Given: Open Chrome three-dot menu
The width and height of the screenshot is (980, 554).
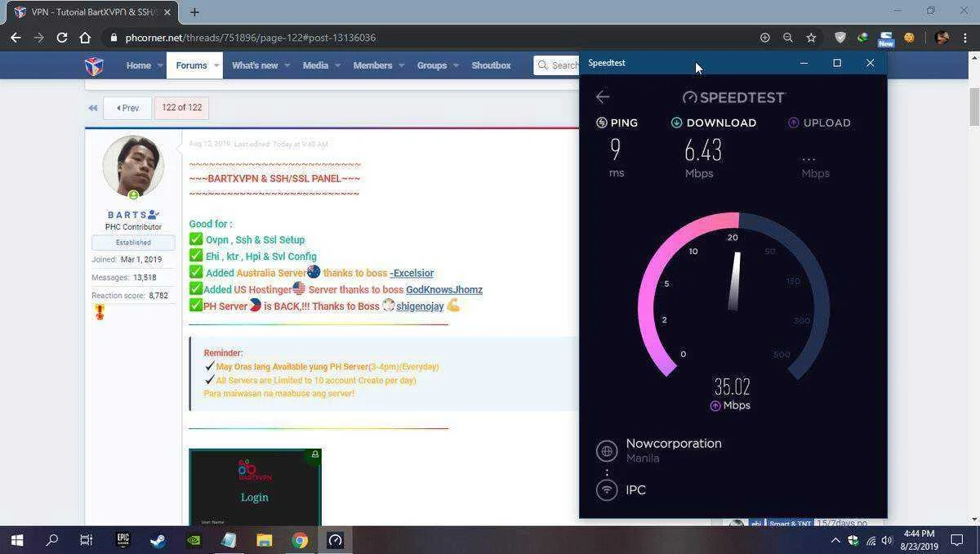Looking at the screenshot, I should coord(965,38).
